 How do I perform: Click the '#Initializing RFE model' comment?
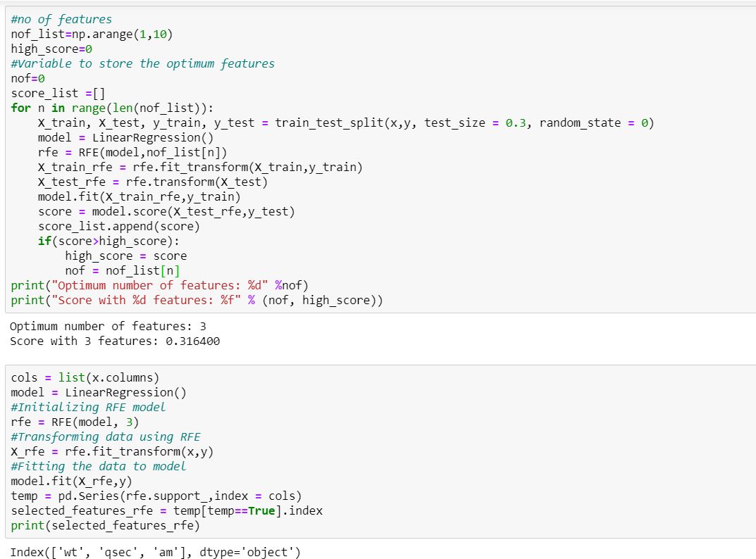pyautogui.click(x=88, y=407)
